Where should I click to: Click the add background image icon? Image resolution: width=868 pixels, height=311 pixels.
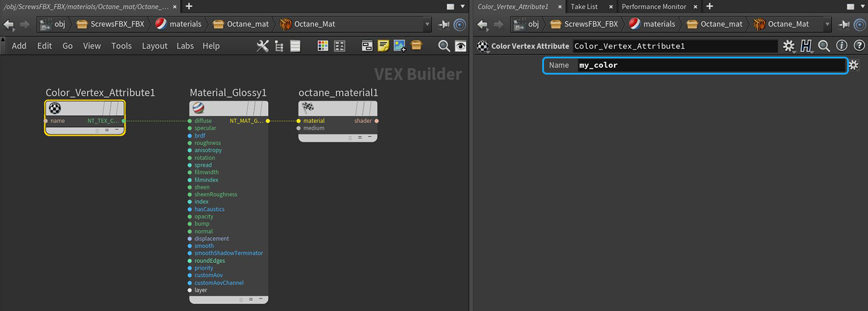tap(399, 46)
